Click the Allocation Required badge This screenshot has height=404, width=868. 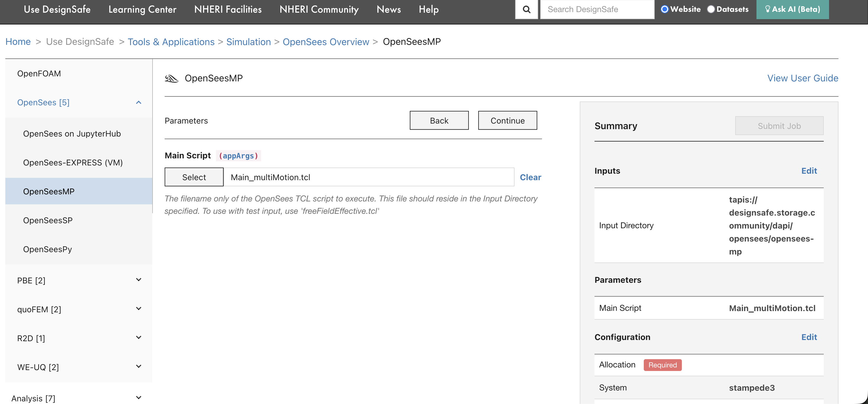point(662,365)
